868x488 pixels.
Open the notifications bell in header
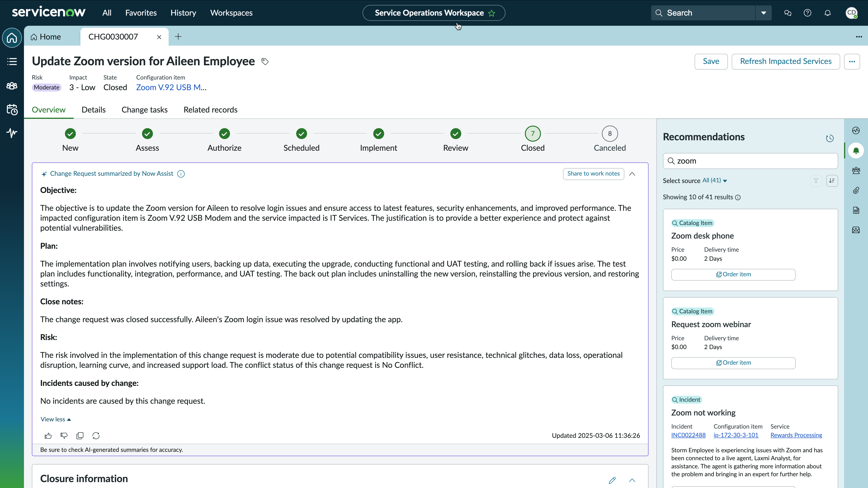[828, 13]
